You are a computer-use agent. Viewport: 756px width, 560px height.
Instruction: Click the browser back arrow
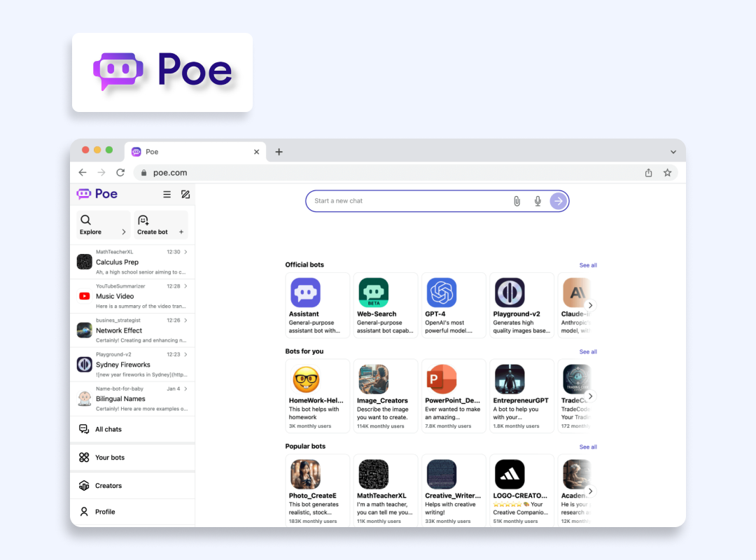tap(83, 172)
